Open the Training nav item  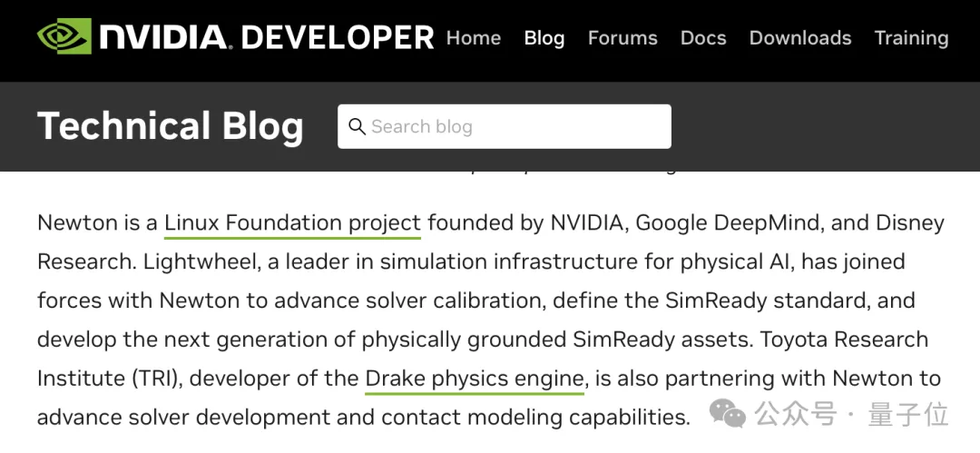coord(911,38)
